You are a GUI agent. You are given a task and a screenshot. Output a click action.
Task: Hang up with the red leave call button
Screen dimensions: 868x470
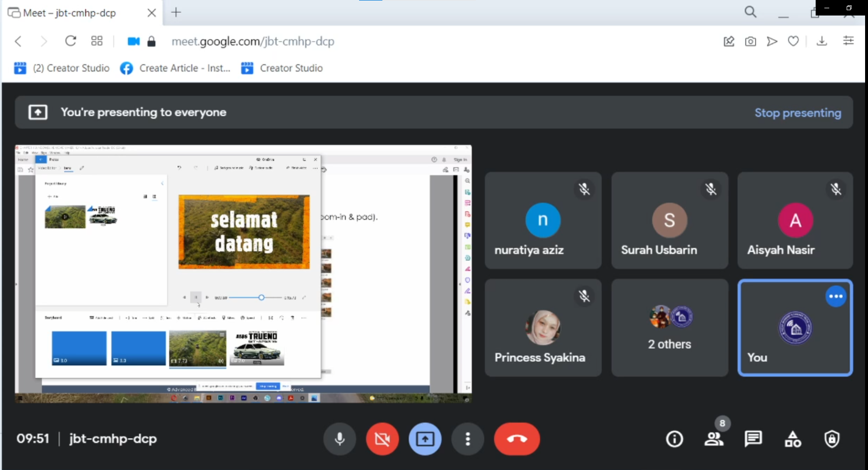pyautogui.click(x=517, y=439)
